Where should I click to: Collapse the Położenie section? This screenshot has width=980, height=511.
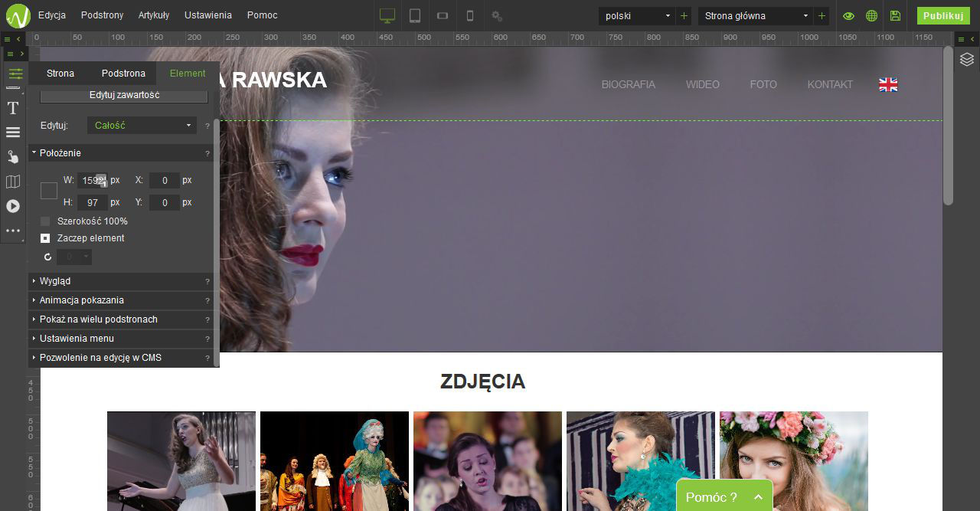coord(59,152)
